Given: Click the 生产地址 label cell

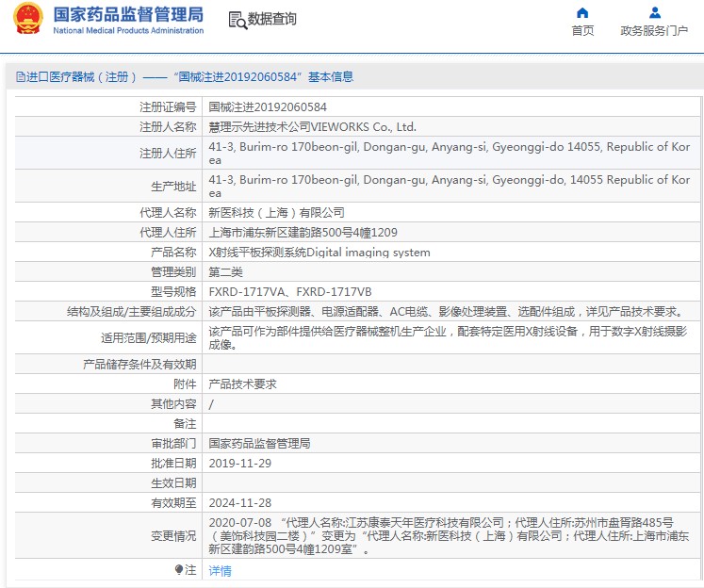Looking at the screenshot, I should coord(108,186).
